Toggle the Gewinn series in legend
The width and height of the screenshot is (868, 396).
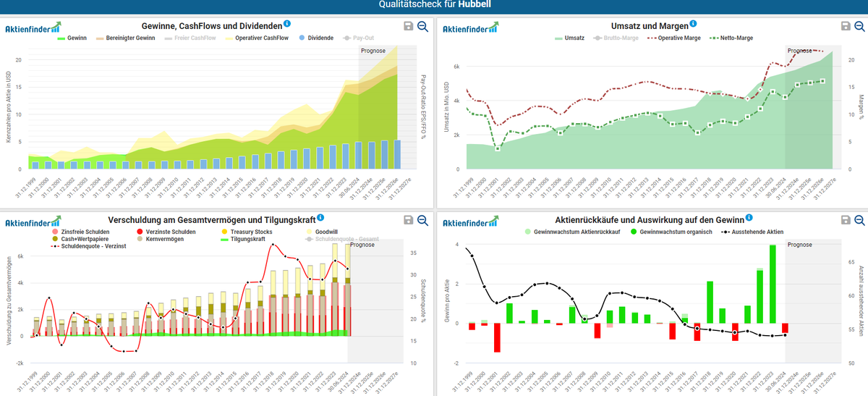[x=72, y=38]
